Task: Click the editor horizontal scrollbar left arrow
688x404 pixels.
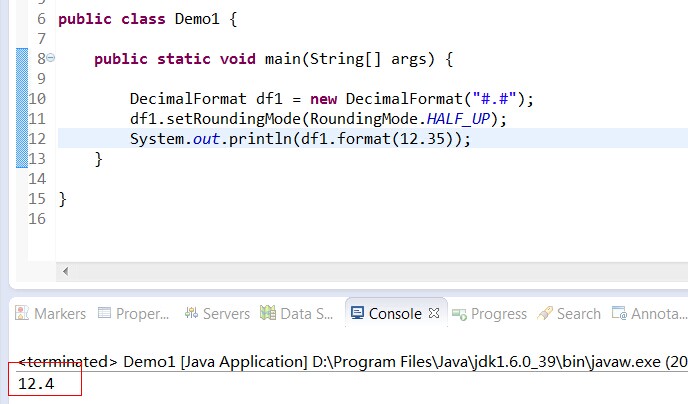Action: [65, 271]
